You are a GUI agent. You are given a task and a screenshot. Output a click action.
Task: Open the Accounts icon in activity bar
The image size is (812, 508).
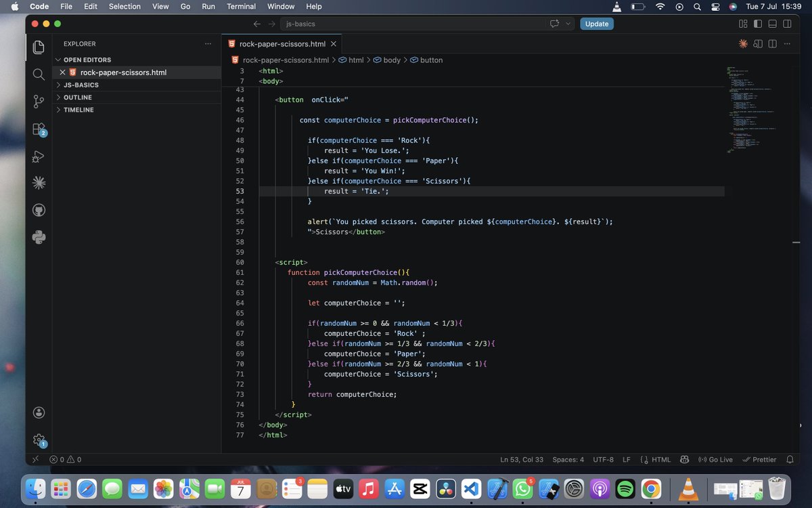(39, 412)
